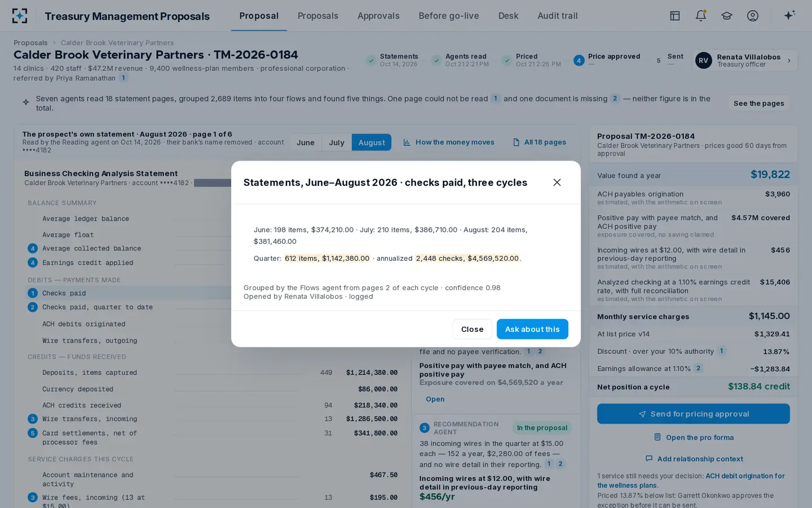Click footnote 2 beside document is missing

coord(615,98)
